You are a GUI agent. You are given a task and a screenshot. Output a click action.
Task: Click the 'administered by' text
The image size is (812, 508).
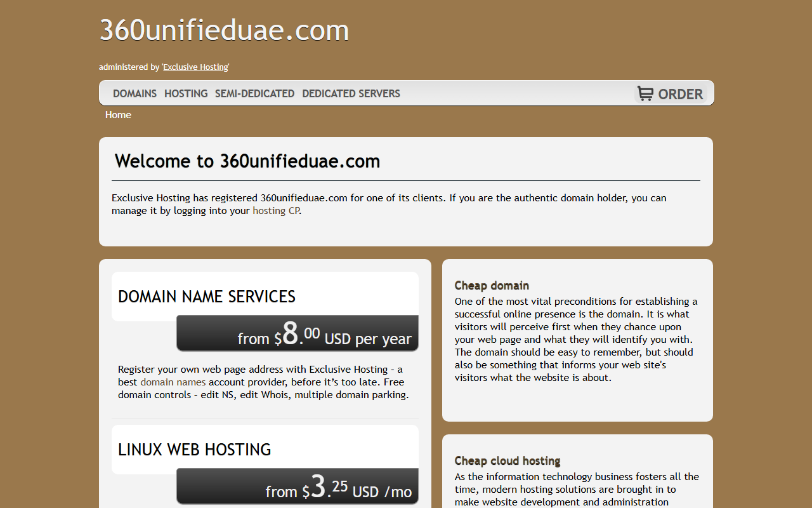pos(129,67)
